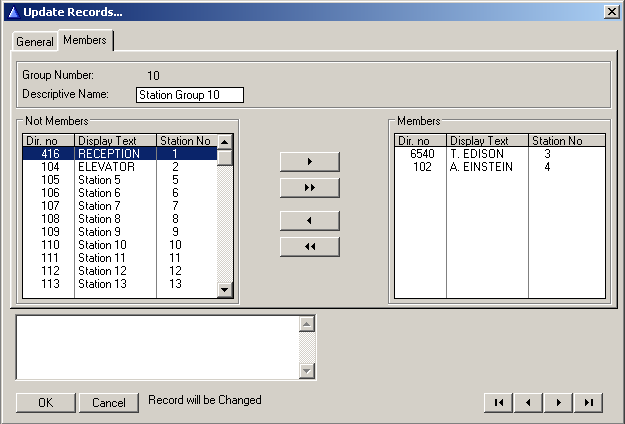Viewport: 625px width, 424px height.
Task: Go to first record navigation button
Action: [497, 402]
